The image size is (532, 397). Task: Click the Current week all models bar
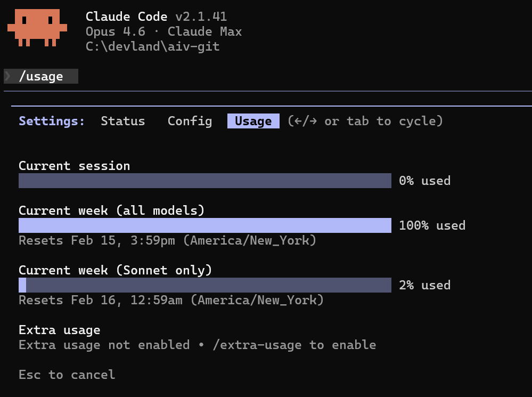(x=205, y=225)
